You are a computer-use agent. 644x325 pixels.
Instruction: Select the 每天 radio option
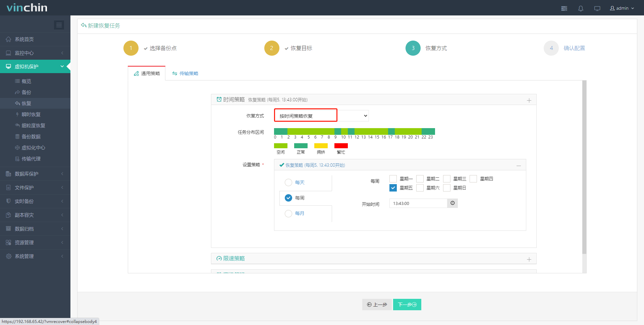click(288, 182)
